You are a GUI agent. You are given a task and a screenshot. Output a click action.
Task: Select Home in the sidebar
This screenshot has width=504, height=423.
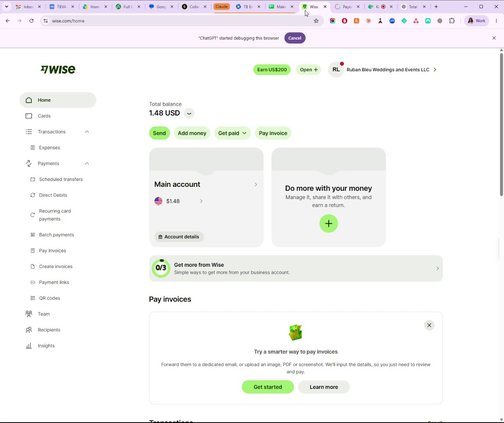[58, 100]
